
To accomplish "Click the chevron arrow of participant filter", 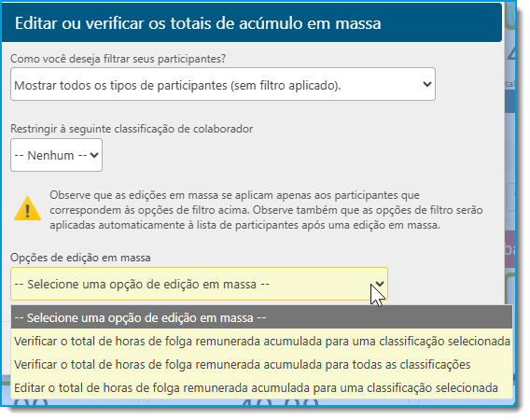I will (x=427, y=84).
